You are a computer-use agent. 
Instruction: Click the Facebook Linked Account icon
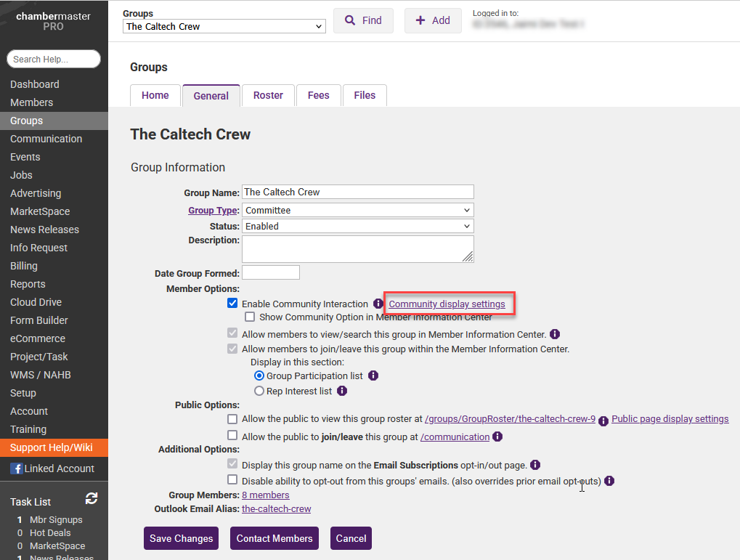tap(17, 468)
